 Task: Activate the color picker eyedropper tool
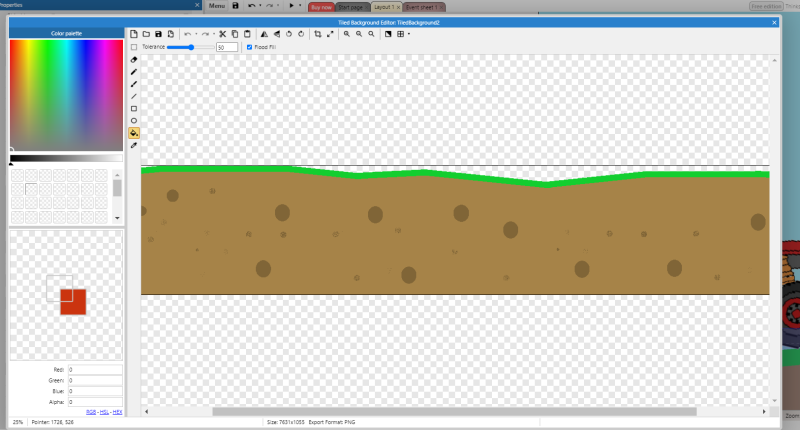coord(134,145)
